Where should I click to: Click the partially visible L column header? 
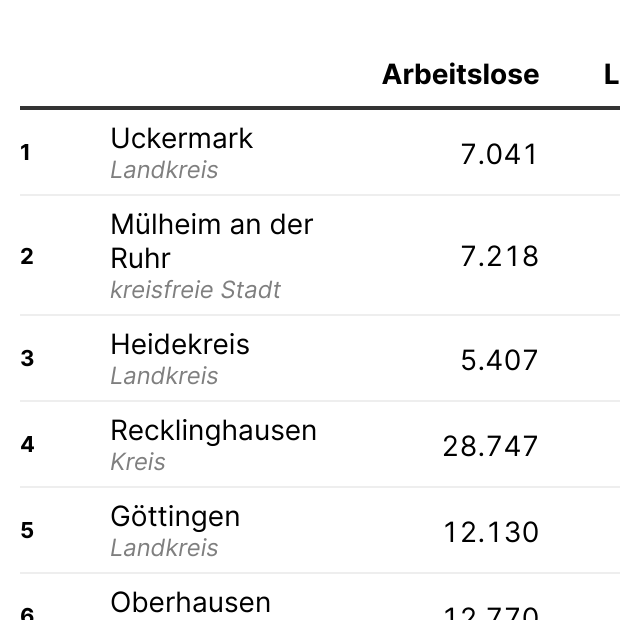pyautogui.click(x=611, y=75)
